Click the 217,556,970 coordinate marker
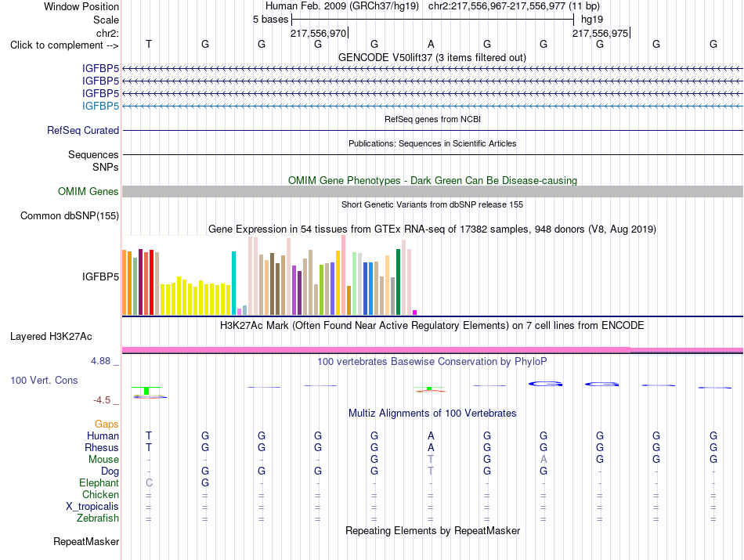The image size is (744, 560). 319,33
